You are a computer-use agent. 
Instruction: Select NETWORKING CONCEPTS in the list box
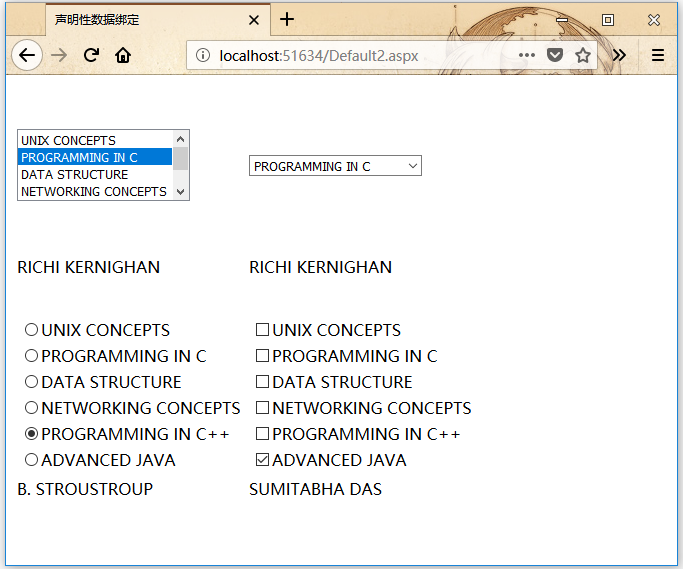pyautogui.click(x=94, y=191)
